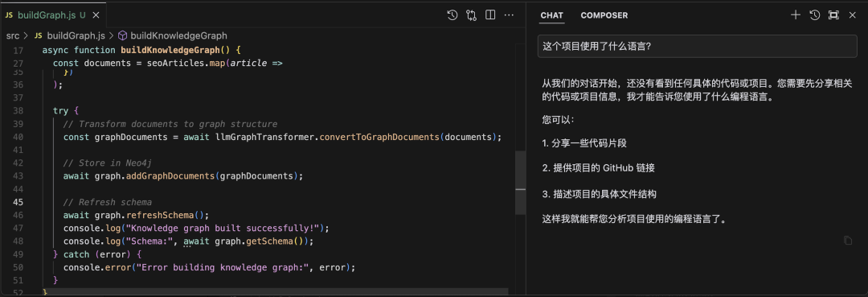The image size is (868, 297).
Task: Click the horizontal scrollbar at editor bottom
Action: pyautogui.click(x=275, y=291)
